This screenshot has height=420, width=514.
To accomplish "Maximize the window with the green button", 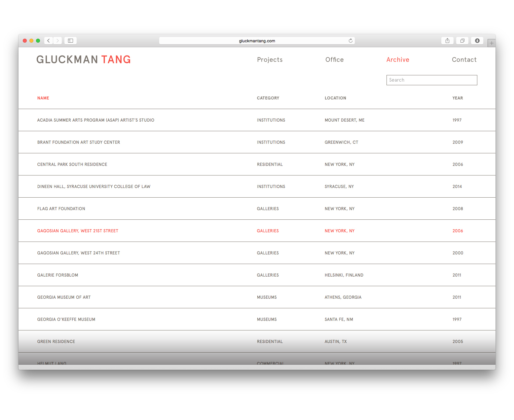I will tap(38, 41).
